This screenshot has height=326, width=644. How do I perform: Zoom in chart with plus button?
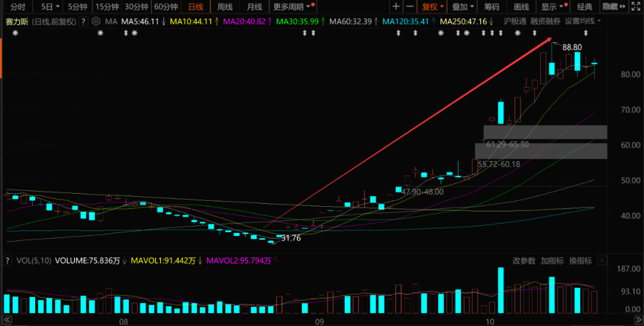[x=395, y=7]
